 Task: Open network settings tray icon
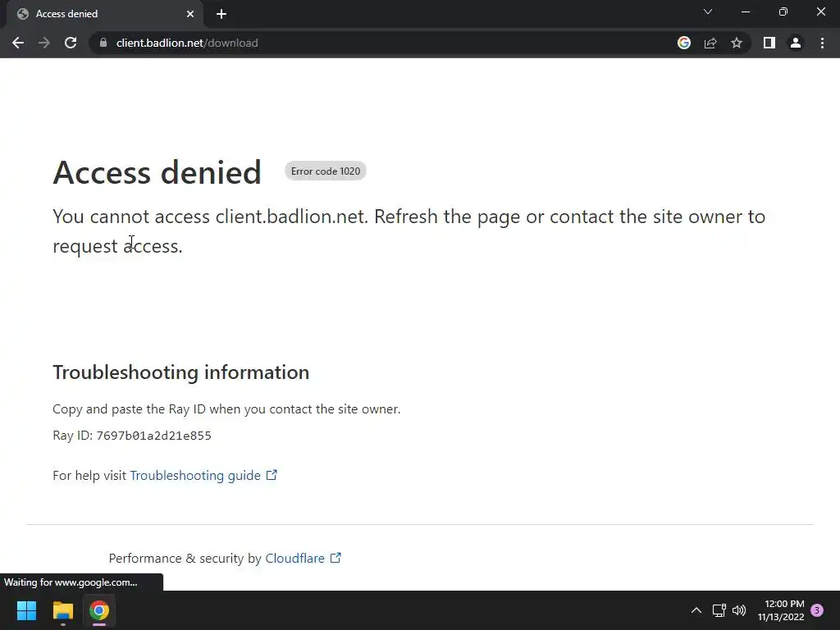719,610
